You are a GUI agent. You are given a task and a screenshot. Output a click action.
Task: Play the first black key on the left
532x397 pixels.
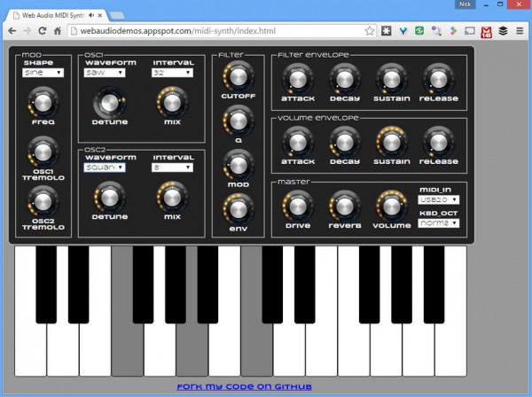click(46, 284)
